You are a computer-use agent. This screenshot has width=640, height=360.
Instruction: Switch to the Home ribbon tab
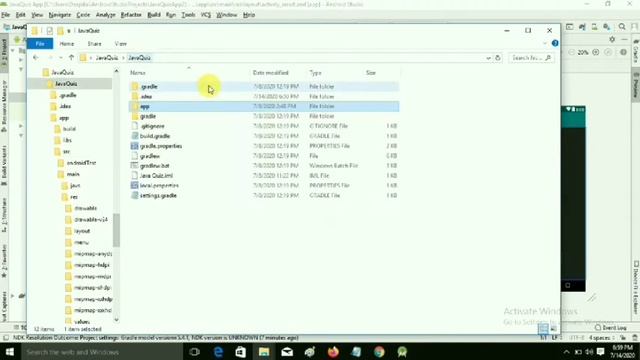tap(67, 44)
